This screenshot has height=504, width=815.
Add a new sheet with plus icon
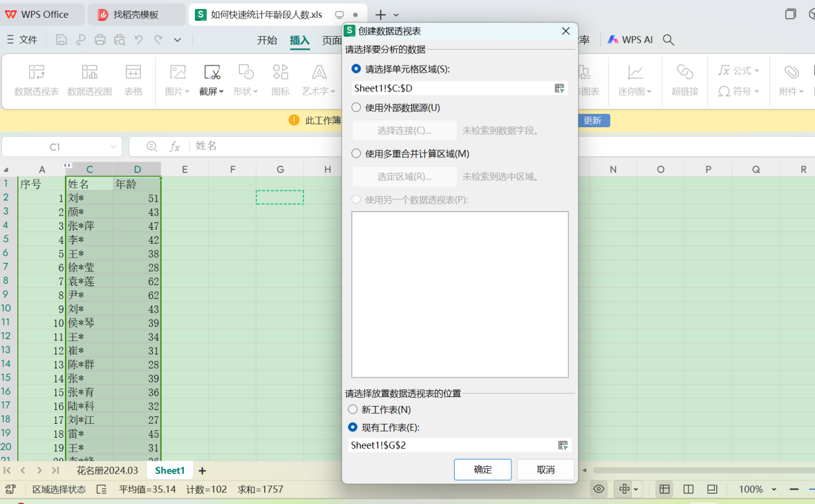pyautogui.click(x=202, y=471)
